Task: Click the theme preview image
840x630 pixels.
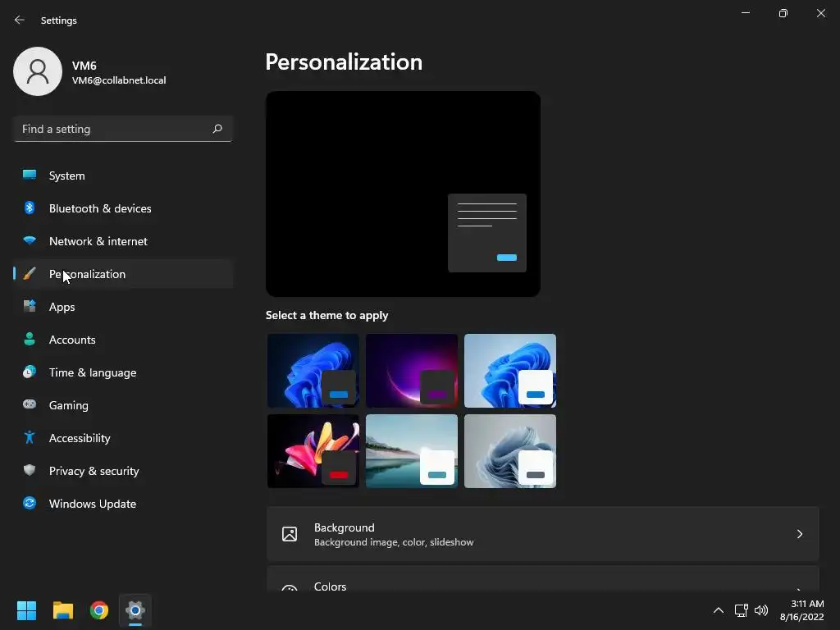Action: click(x=403, y=194)
